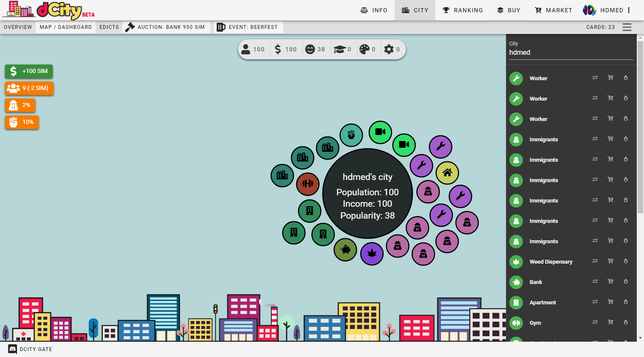This screenshot has height=357, width=644.
Task: Switch to the OVERVIEW tab
Action: pos(18,27)
